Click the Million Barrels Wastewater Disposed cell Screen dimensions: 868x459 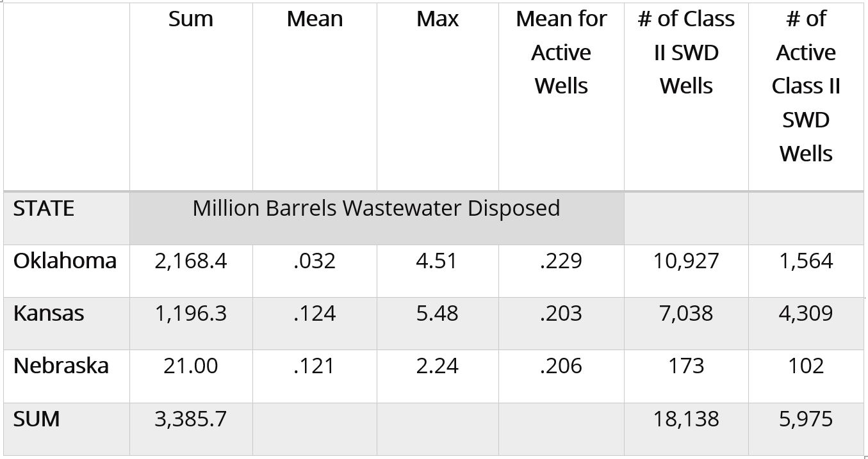[x=377, y=209]
